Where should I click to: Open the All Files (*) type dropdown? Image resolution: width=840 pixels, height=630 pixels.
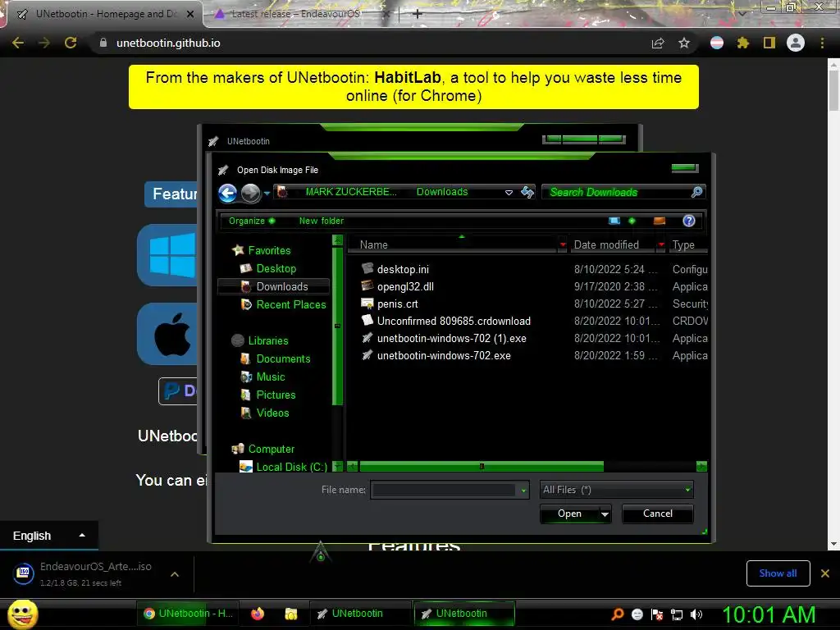pos(617,490)
